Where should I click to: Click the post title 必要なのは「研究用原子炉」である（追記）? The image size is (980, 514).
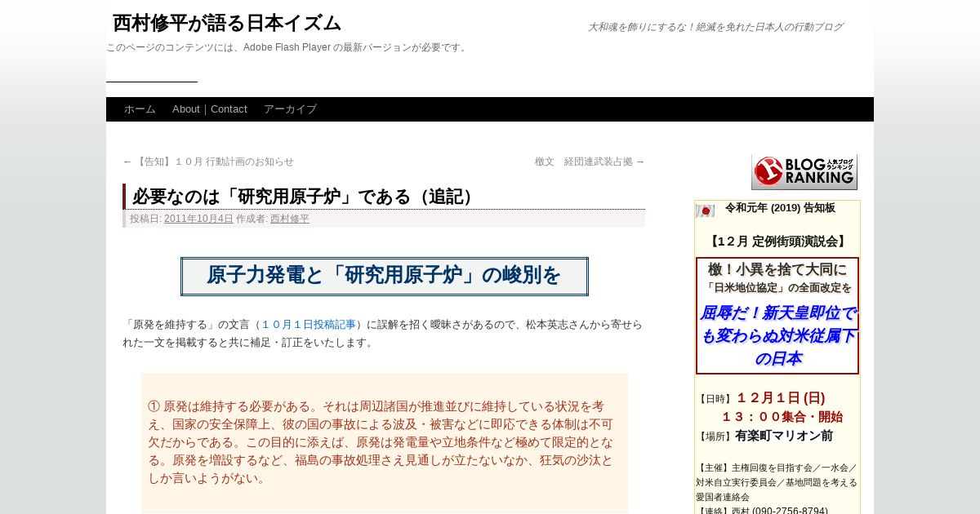pyautogui.click(x=306, y=197)
